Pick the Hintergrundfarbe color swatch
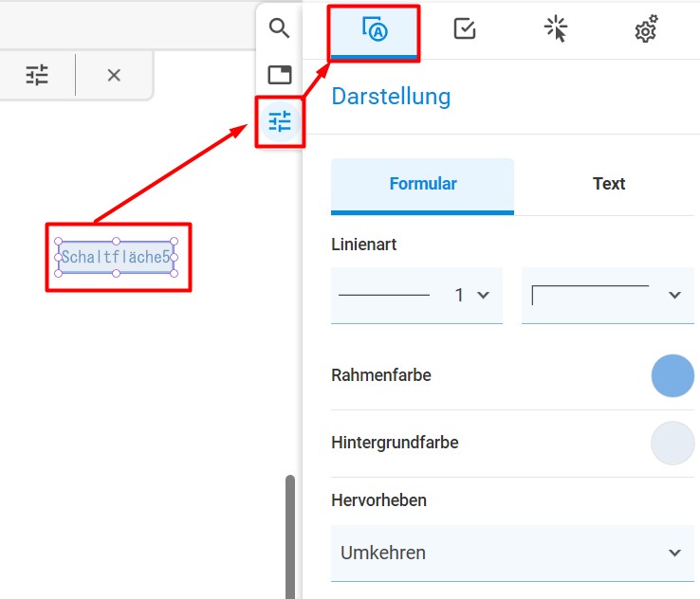This screenshot has height=599, width=700. 672,443
